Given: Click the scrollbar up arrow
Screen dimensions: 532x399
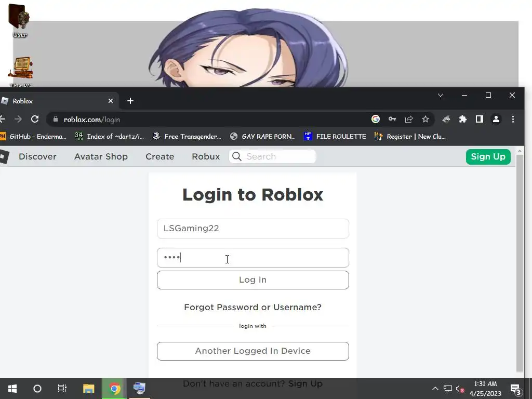Looking at the screenshot, I should (520, 151).
